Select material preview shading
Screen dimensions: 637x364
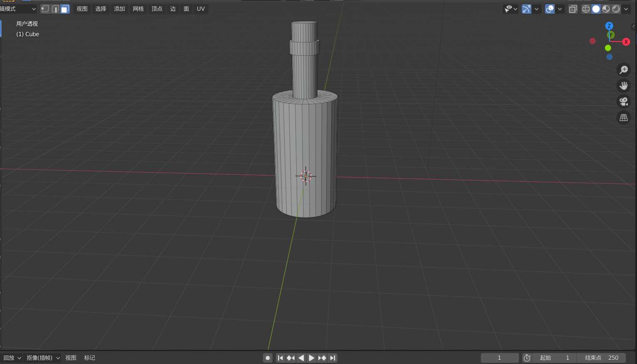606,9
